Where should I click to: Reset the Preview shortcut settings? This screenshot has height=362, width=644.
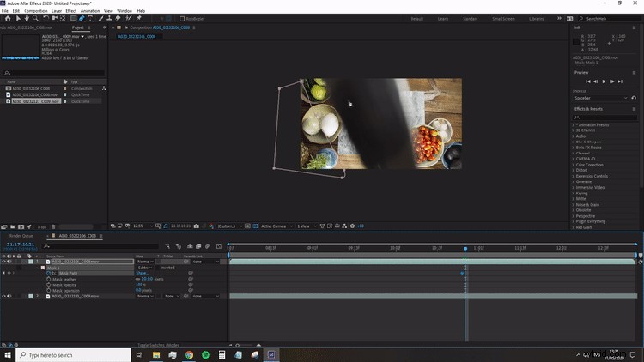tap(634, 98)
